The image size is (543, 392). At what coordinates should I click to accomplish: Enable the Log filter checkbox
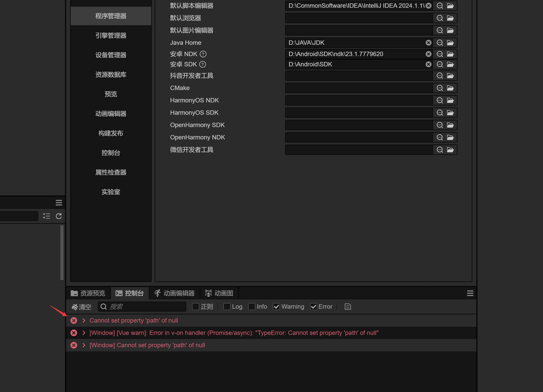tap(227, 307)
